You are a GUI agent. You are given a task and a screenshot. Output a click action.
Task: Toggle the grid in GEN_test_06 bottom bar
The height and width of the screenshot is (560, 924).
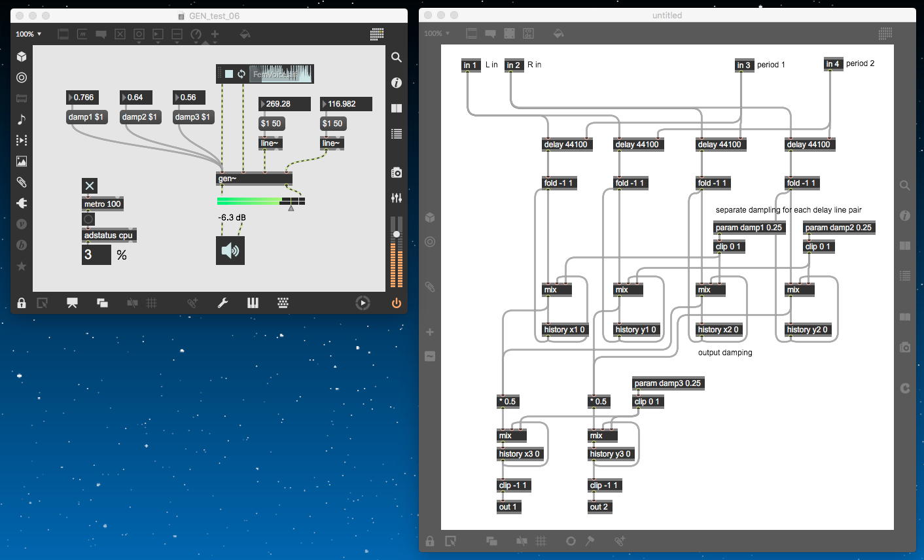(x=152, y=303)
